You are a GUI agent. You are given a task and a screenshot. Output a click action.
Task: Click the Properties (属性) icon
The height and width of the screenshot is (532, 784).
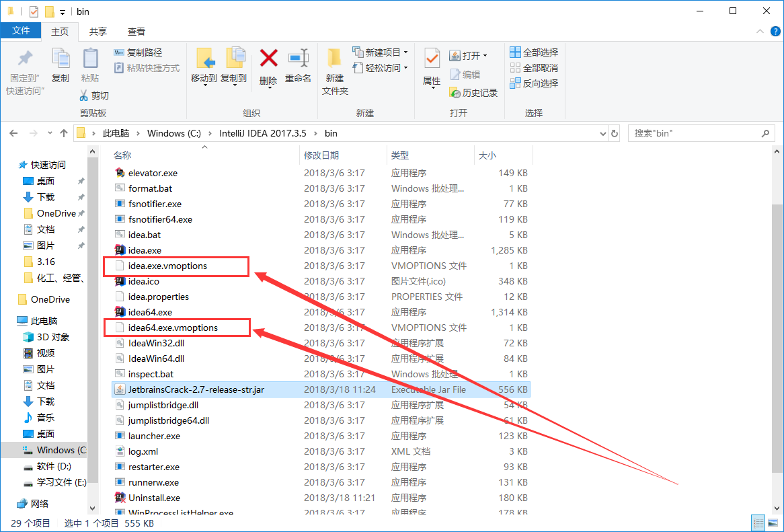click(432, 59)
